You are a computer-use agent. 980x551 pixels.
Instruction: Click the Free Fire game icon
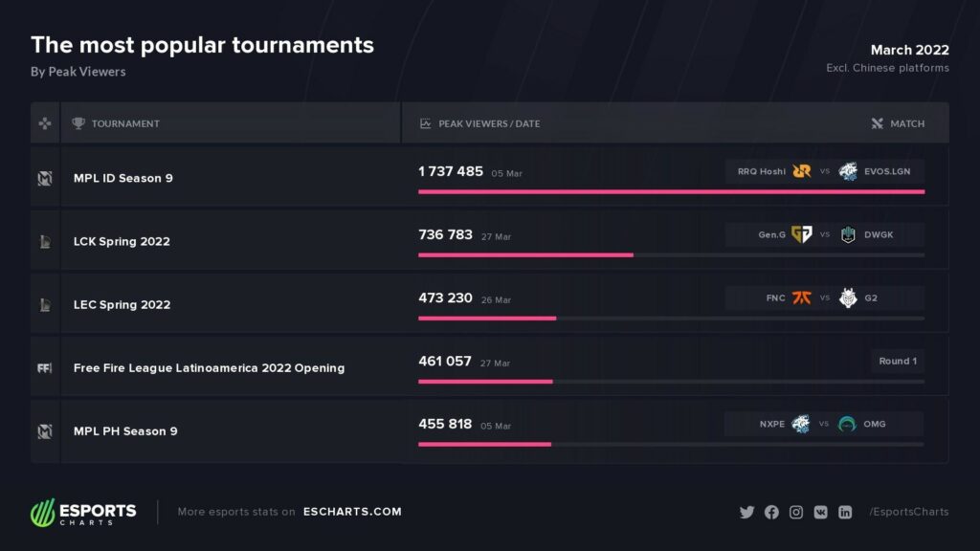pos(44,368)
